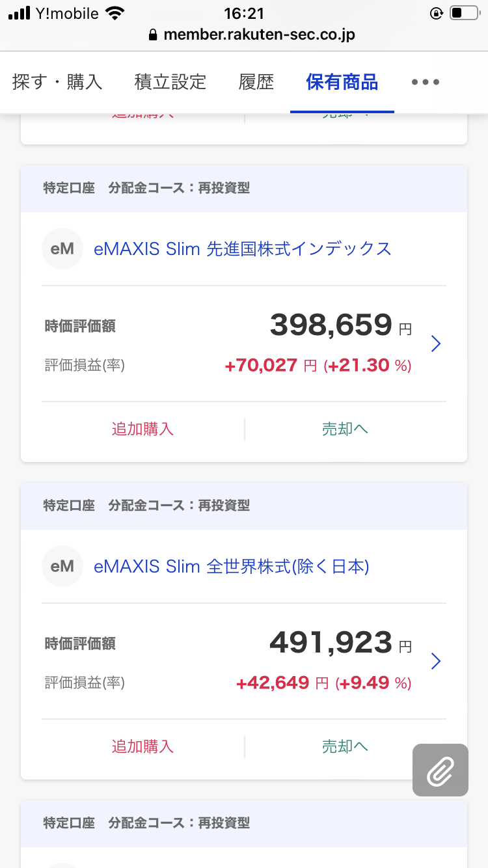Tap the padlock icon in address bar

(x=154, y=34)
